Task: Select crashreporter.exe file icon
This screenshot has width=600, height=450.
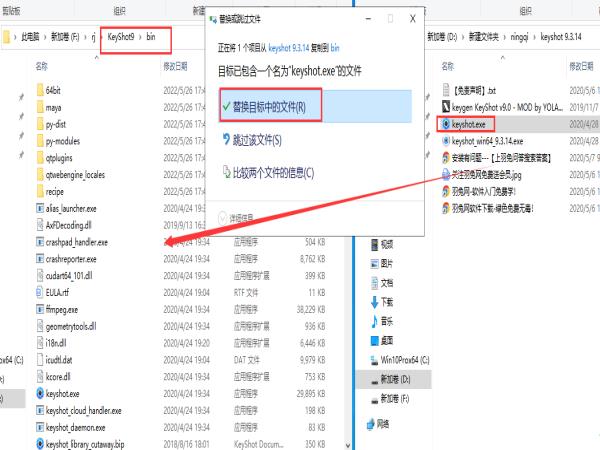Action: [x=40, y=259]
